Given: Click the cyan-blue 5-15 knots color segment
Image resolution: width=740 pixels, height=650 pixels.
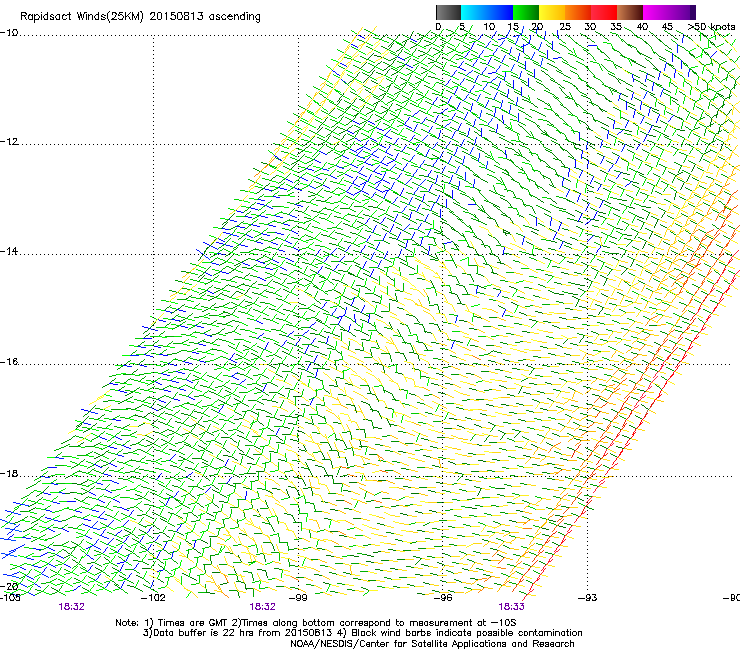Looking at the screenshot, I should [487, 12].
